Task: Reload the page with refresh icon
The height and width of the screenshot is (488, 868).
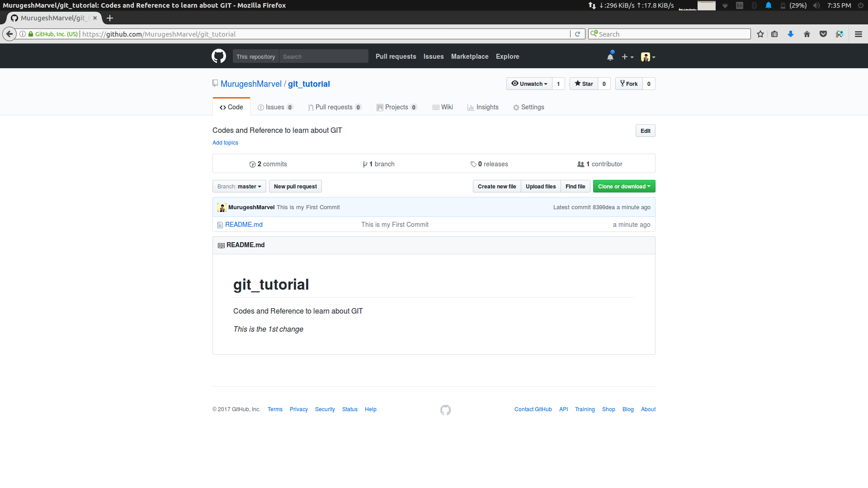Action: pyautogui.click(x=577, y=34)
